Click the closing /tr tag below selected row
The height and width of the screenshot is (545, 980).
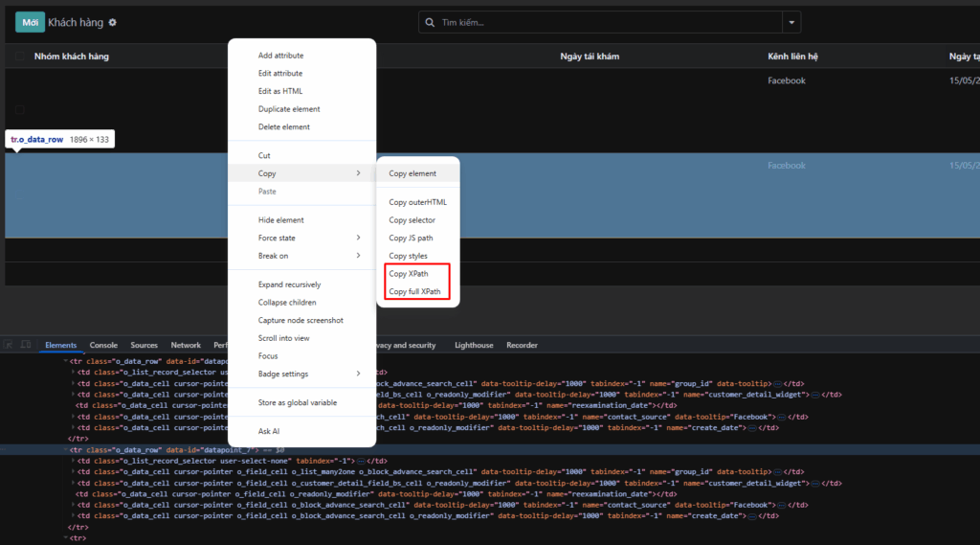coord(78,528)
